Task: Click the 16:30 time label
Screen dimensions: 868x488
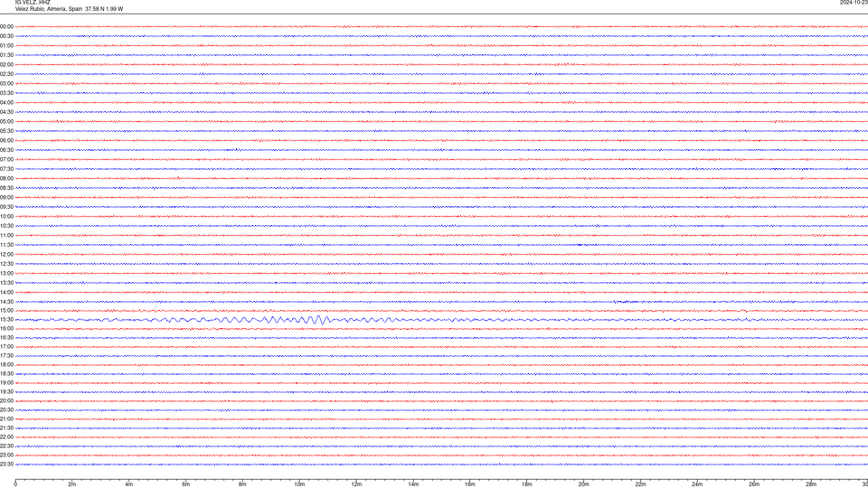Action: (x=6, y=337)
